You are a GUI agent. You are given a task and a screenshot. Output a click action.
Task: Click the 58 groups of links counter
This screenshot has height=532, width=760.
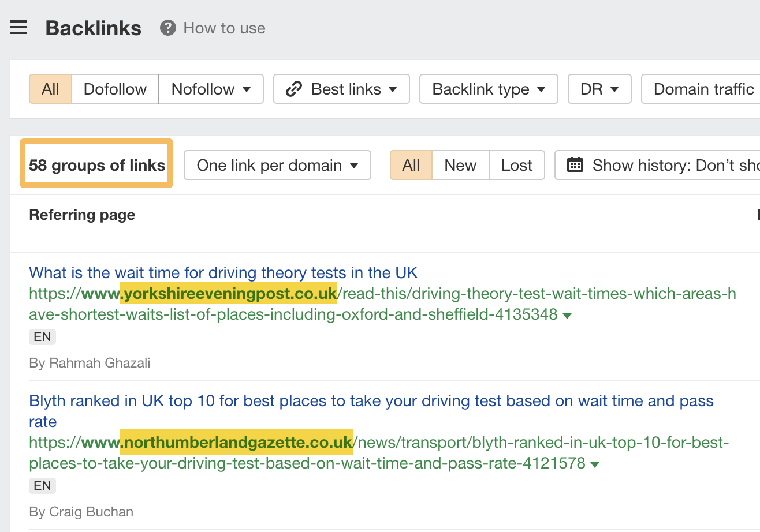[96, 165]
